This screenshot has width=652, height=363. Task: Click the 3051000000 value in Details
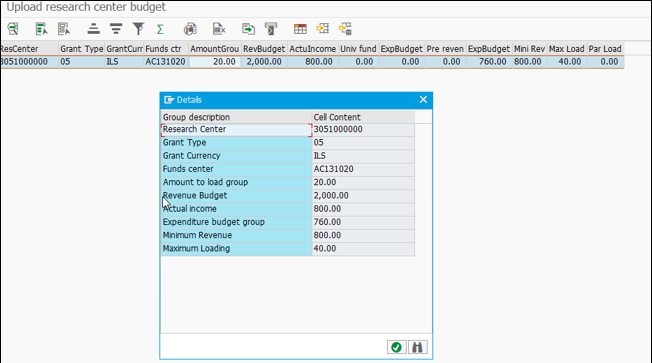[x=363, y=129]
